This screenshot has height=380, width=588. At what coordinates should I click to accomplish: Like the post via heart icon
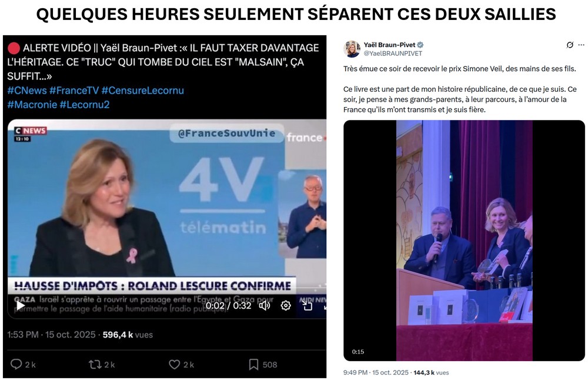(175, 364)
